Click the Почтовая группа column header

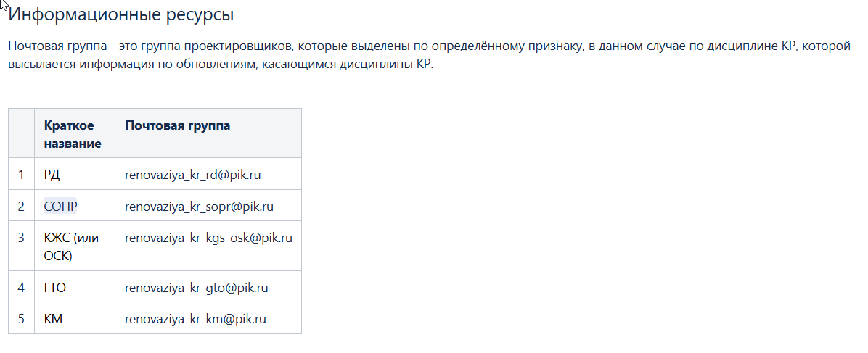point(208,133)
